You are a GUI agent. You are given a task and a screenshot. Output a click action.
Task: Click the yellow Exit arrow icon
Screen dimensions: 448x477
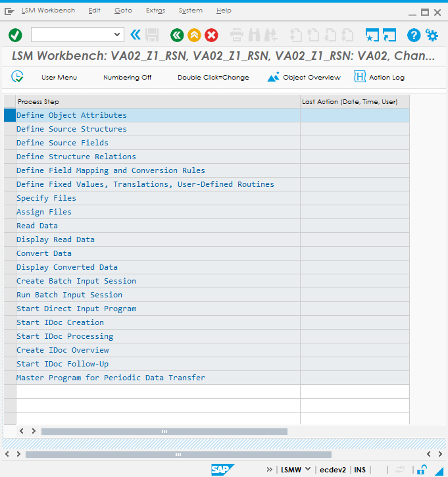[x=194, y=35]
